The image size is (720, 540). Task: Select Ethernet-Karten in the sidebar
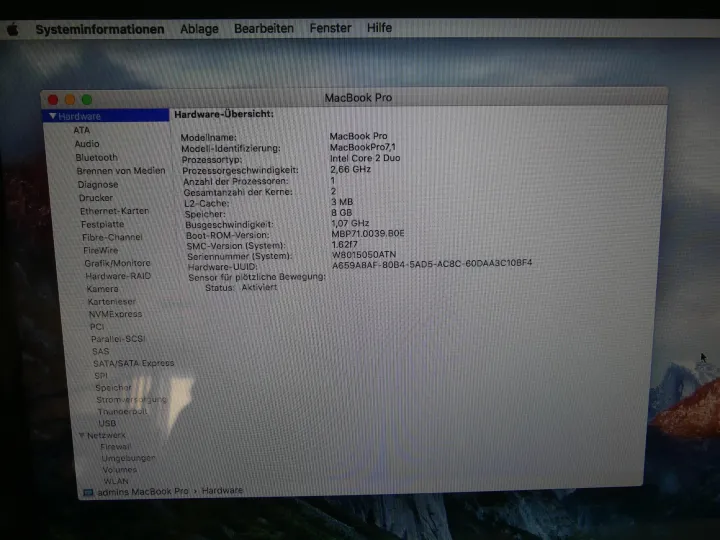tap(114, 211)
